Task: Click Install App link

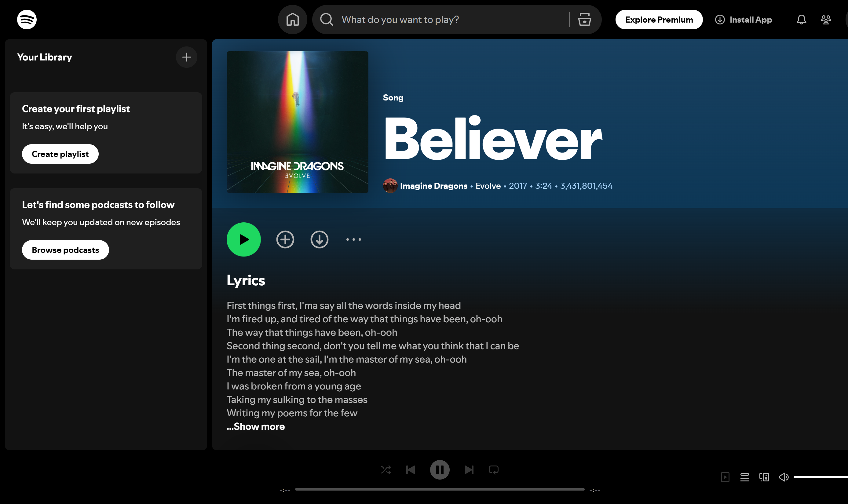Action: [744, 20]
